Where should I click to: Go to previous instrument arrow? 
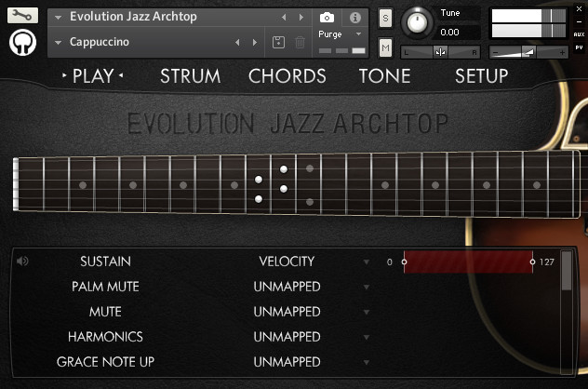(284, 18)
